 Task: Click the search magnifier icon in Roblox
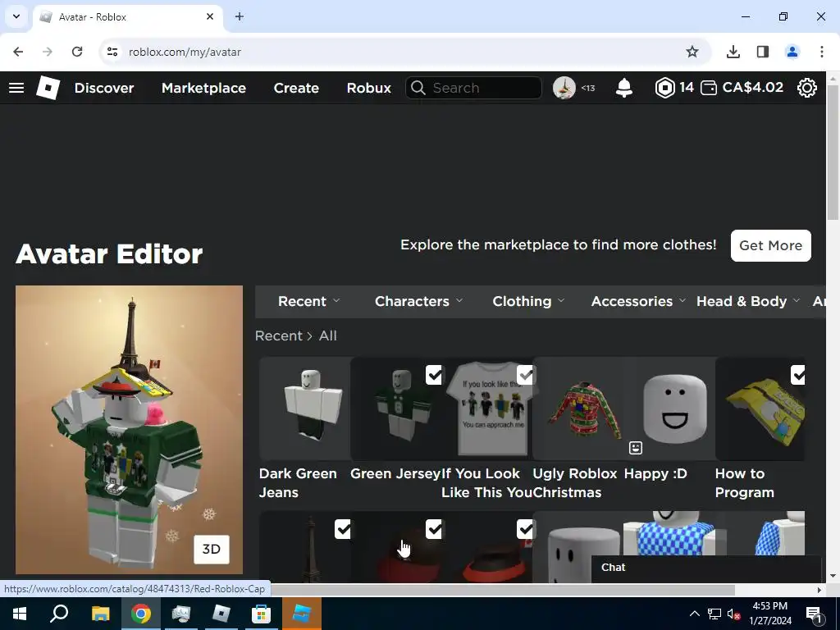418,88
